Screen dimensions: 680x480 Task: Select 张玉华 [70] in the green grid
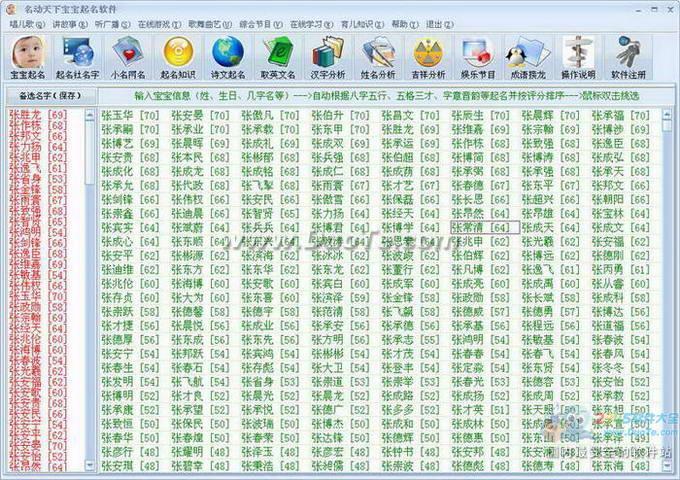[130, 115]
